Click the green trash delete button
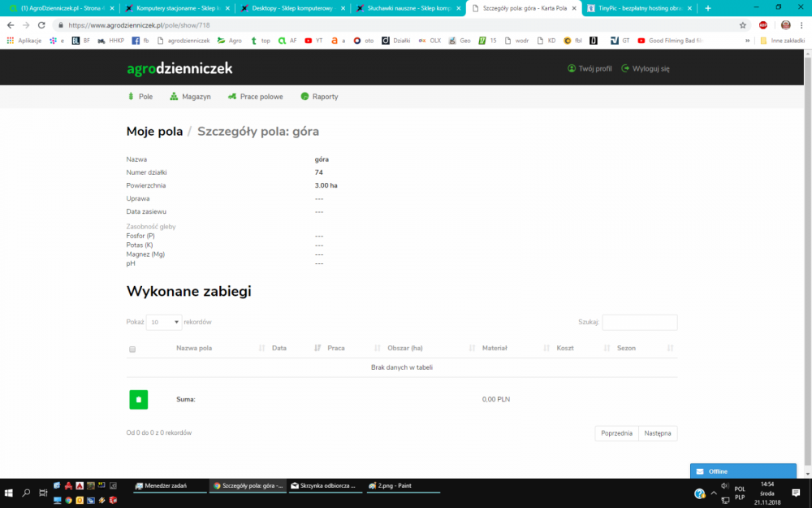 [138, 399]
